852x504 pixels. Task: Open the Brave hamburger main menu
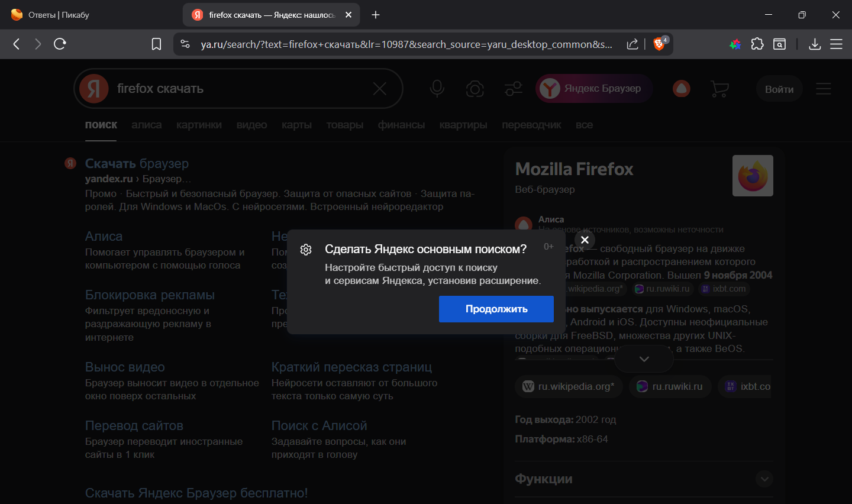pyautogui.click(x=836, y=44)
